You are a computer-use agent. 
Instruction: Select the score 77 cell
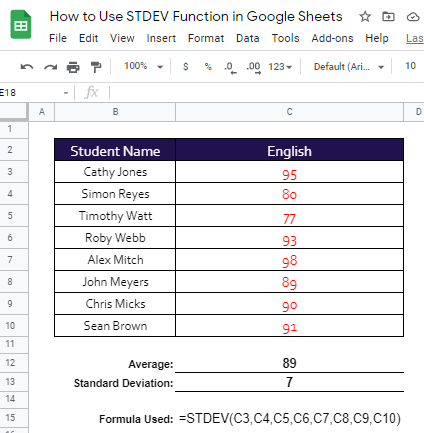click(x=289, y=216)
